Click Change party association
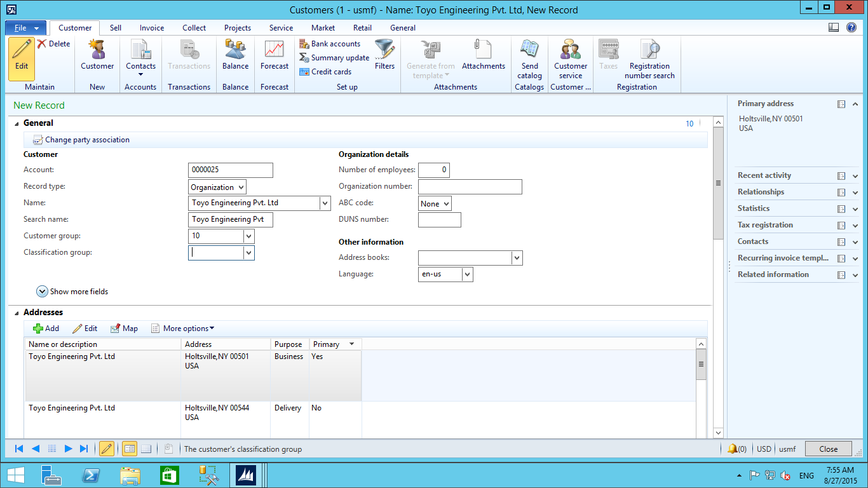This screenshot has width=868, height=488. click(81, 140)
